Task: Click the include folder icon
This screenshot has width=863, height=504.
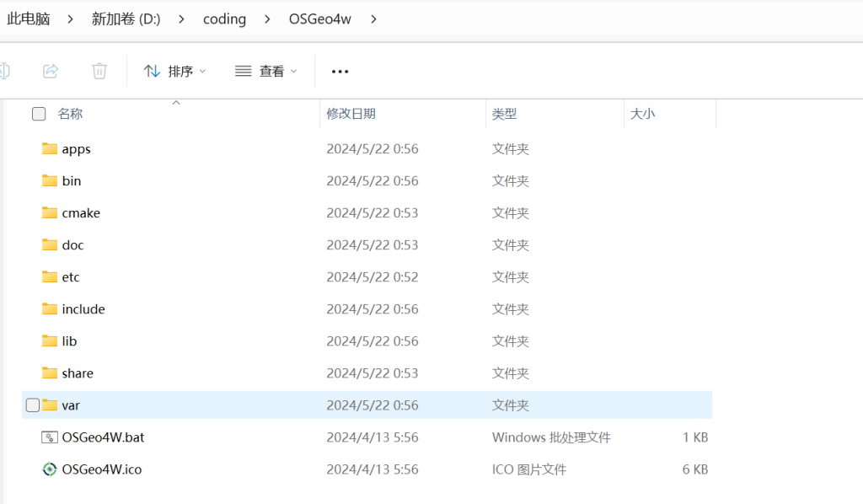Action: click(x=50, y=308)
